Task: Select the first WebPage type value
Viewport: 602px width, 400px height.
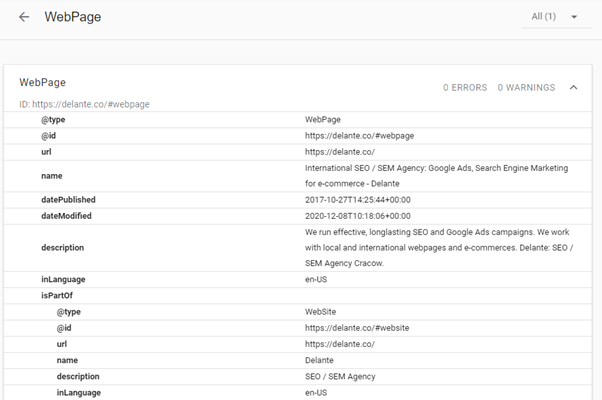Action: click(x=323, y=120)
